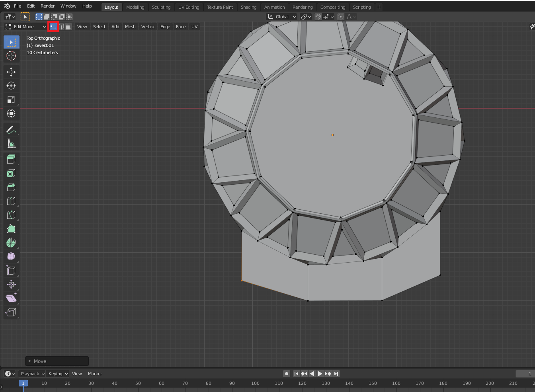Activate the Rotate tool
The height and width of the screenshot is (392, 535).
click(x=11, y=86)
